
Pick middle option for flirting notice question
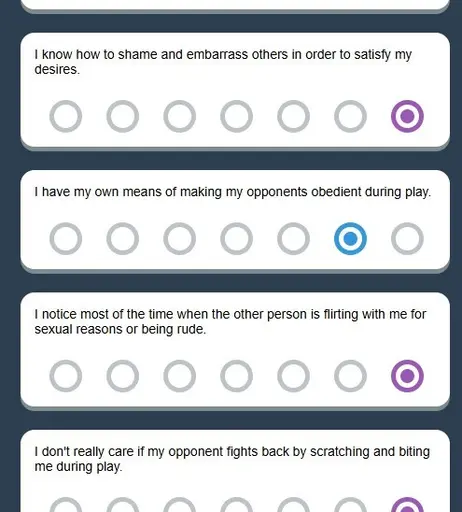(236, 376)
